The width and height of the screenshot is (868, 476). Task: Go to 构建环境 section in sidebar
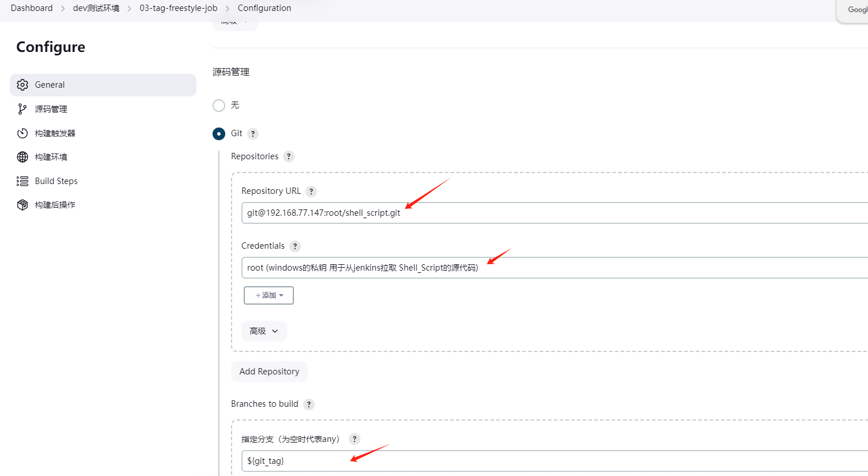tap(103, 157)
